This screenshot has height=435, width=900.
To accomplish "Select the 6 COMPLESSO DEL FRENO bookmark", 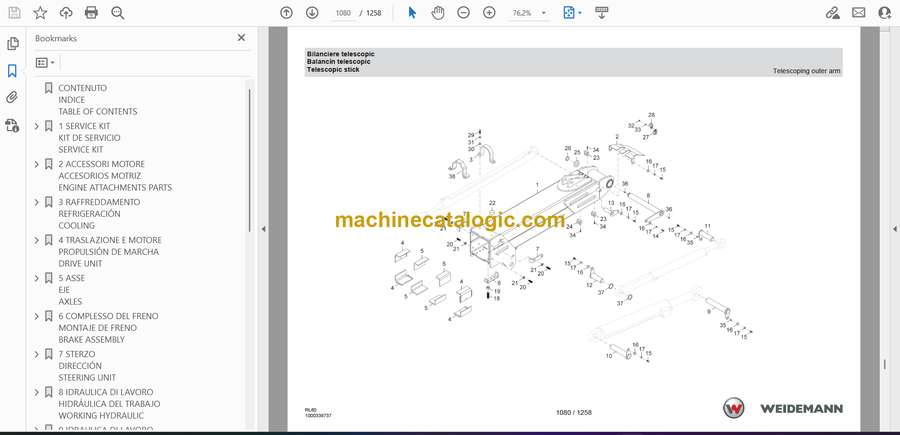I will pyautogui.click(x=108, y=328).
